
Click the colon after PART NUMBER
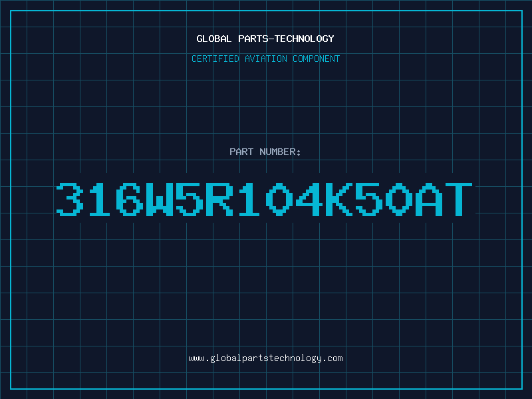point(298,152)
